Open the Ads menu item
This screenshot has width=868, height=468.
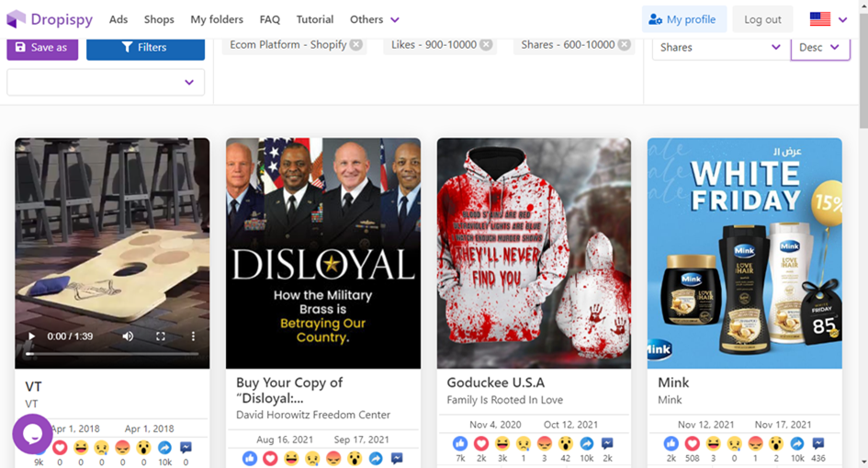pos(118,19)
